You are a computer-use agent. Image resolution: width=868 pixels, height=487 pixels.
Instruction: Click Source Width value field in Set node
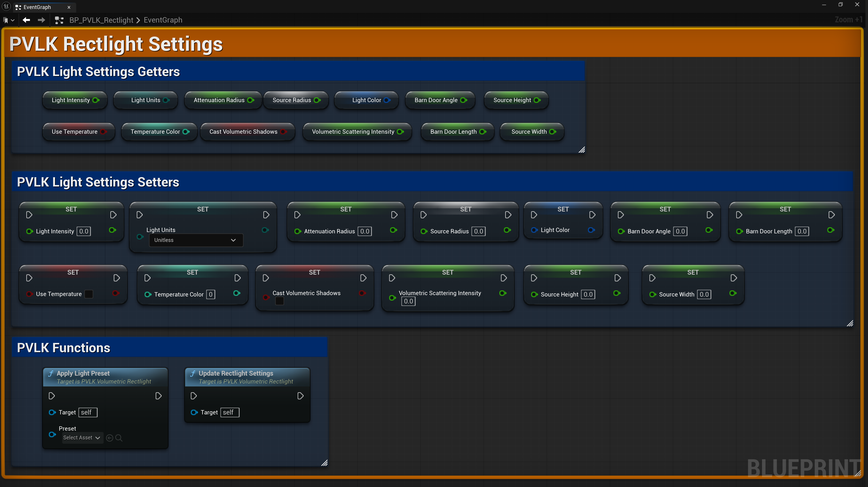coord(704,294)
